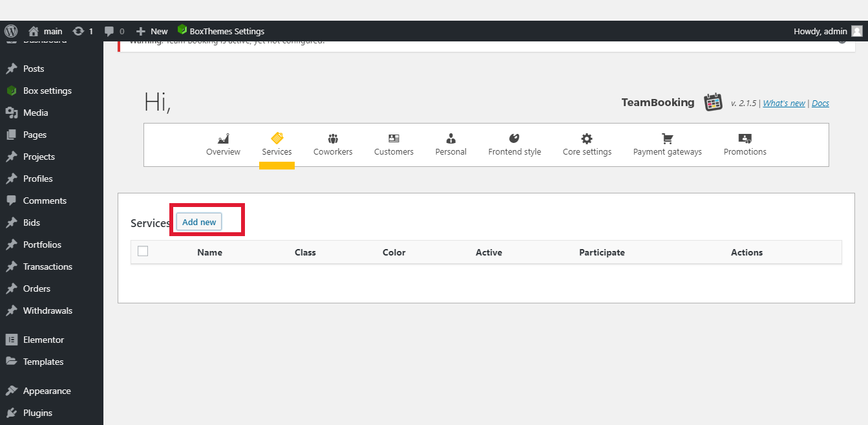Click the Payment gateways cart icon

(668, 138)
